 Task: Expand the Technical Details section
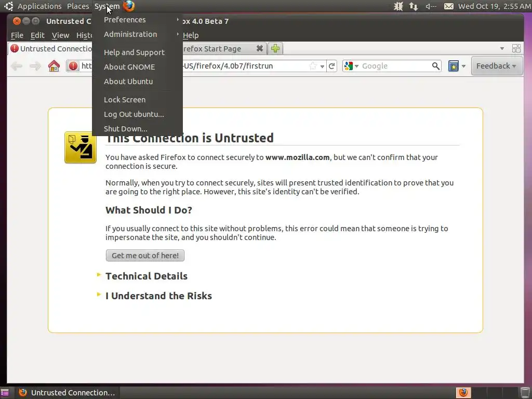click(146, 276)
